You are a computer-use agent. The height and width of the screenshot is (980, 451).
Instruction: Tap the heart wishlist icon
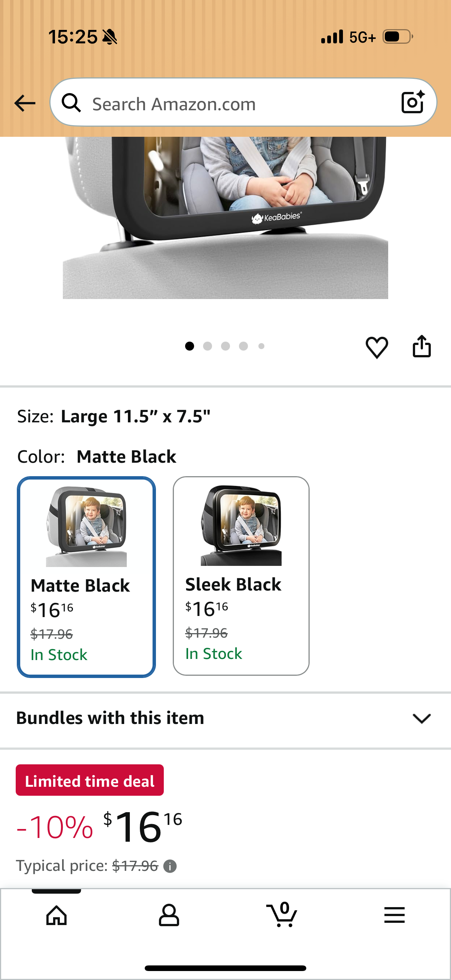[x=377, y=347]
